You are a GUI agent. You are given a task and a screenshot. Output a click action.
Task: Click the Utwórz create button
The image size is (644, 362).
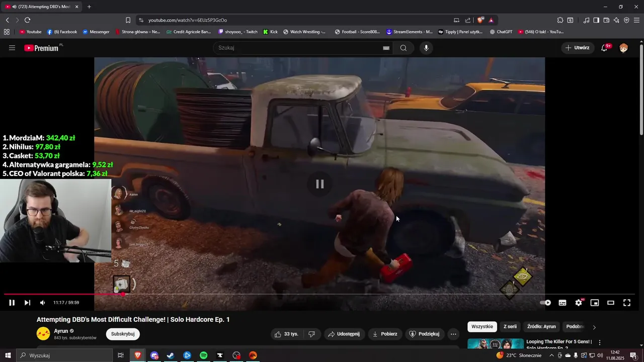click(577, 48)
